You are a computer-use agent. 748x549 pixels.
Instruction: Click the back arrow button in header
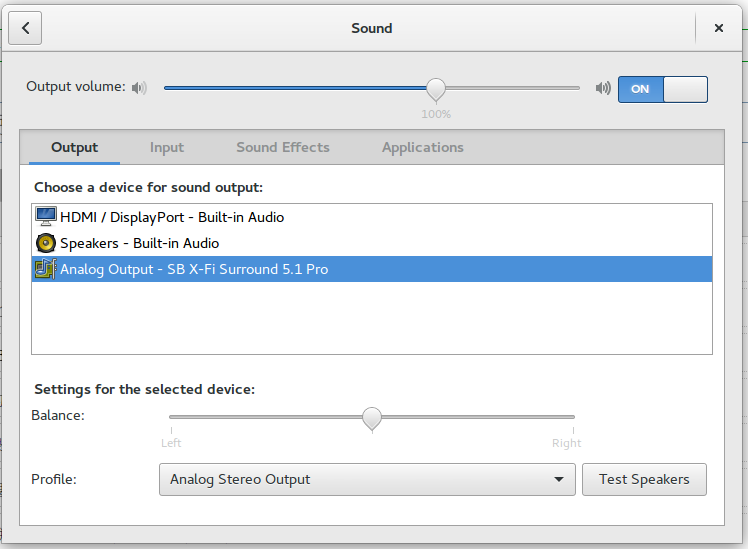click(x=25, y=28)
